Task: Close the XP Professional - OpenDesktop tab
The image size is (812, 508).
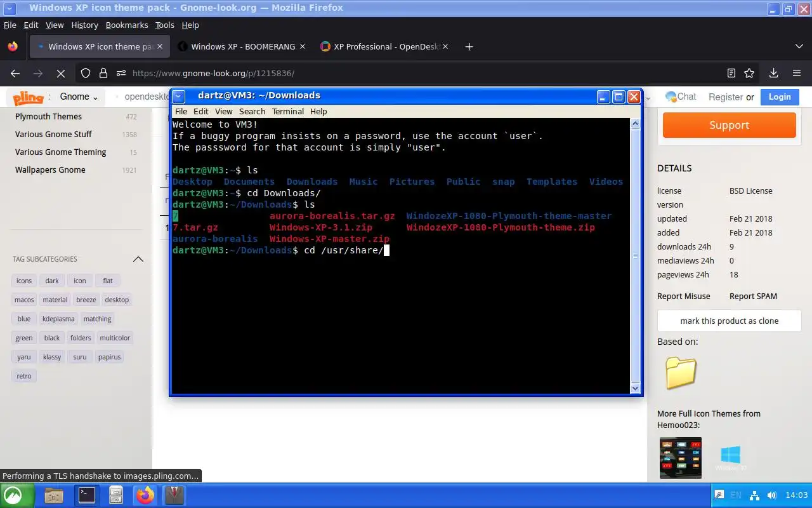Action: point(445,46)
